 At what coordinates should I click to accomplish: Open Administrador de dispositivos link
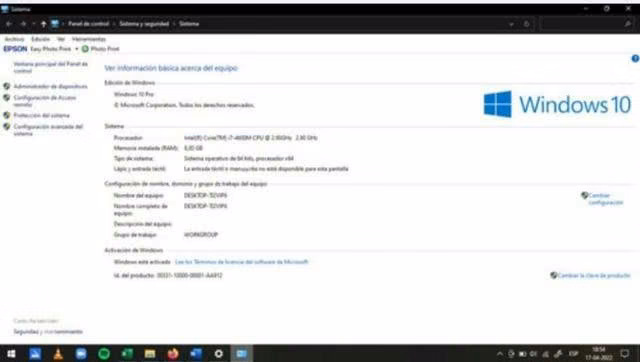click(51, 86)
